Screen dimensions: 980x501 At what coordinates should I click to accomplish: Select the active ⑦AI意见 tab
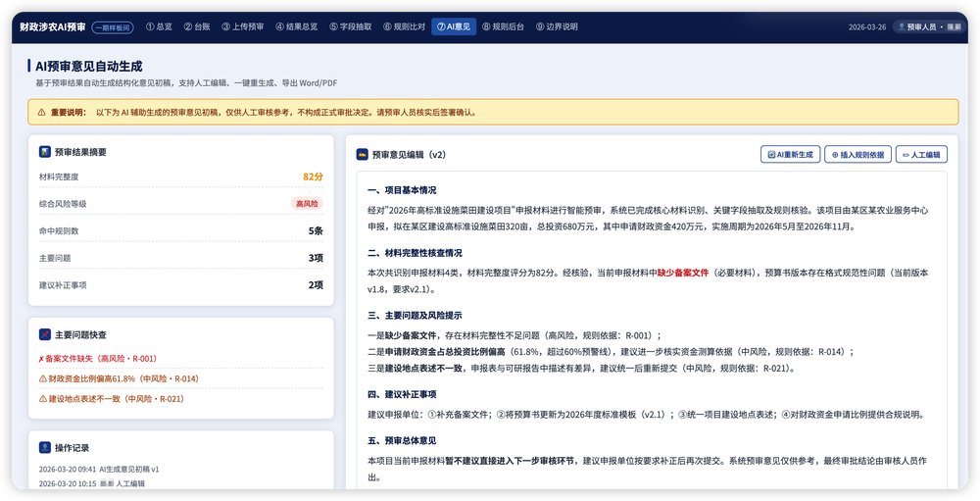[x=454, y=26]
